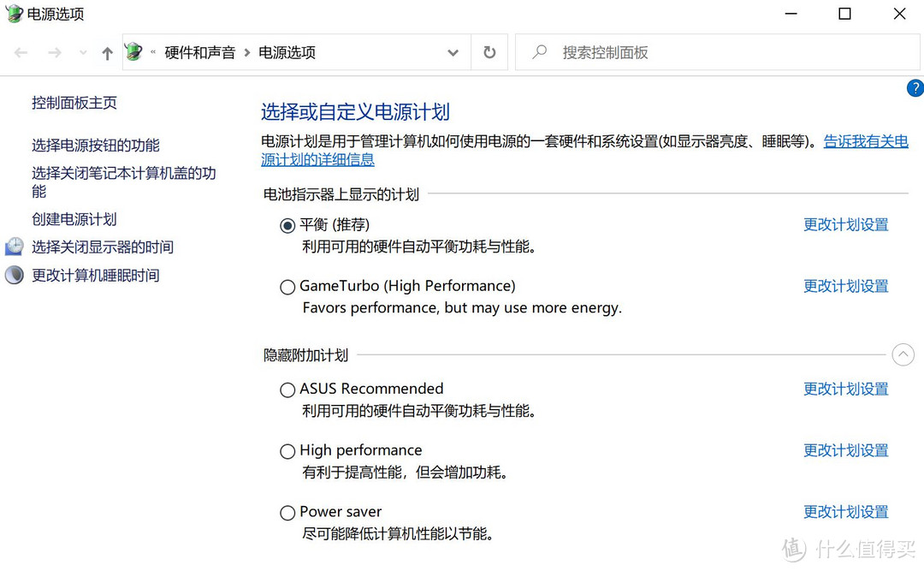This screenshot has height=571, width=924.
Task: Expand the breadcrumb arrow after 硬件和声音
Action: 247,52
